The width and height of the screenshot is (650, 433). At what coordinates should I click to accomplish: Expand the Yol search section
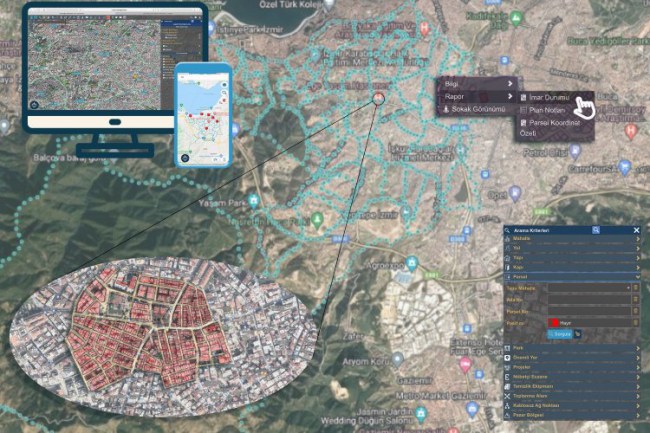[570, 249]
